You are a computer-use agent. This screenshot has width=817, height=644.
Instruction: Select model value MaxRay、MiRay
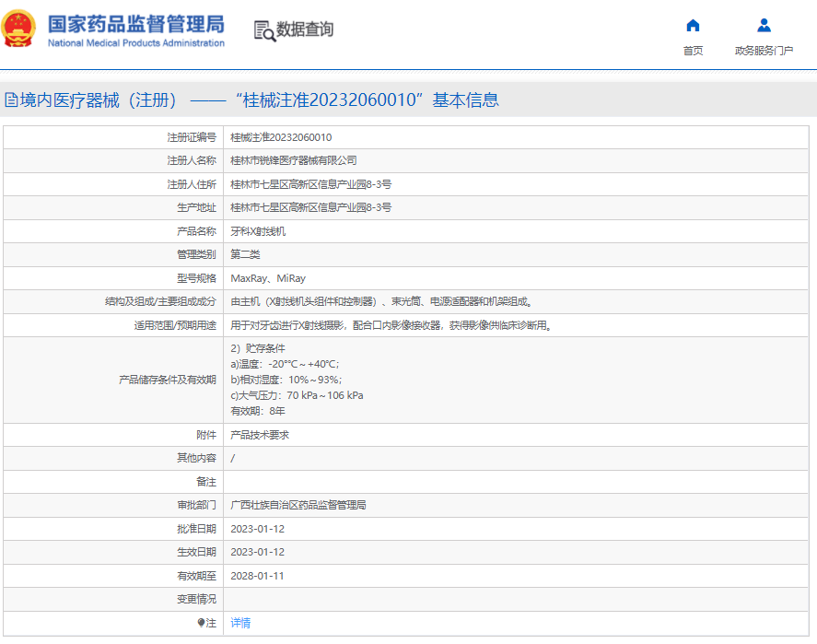[x=268, y=278]
